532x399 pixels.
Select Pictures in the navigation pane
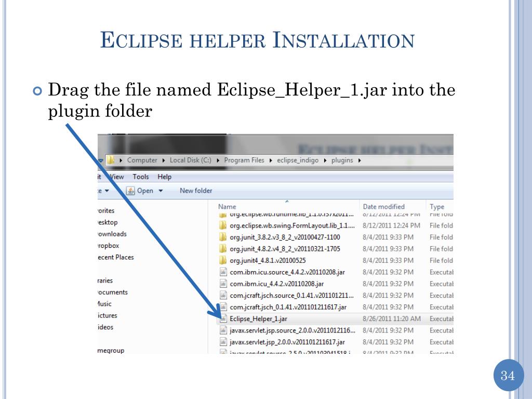(x=108, y=315)
